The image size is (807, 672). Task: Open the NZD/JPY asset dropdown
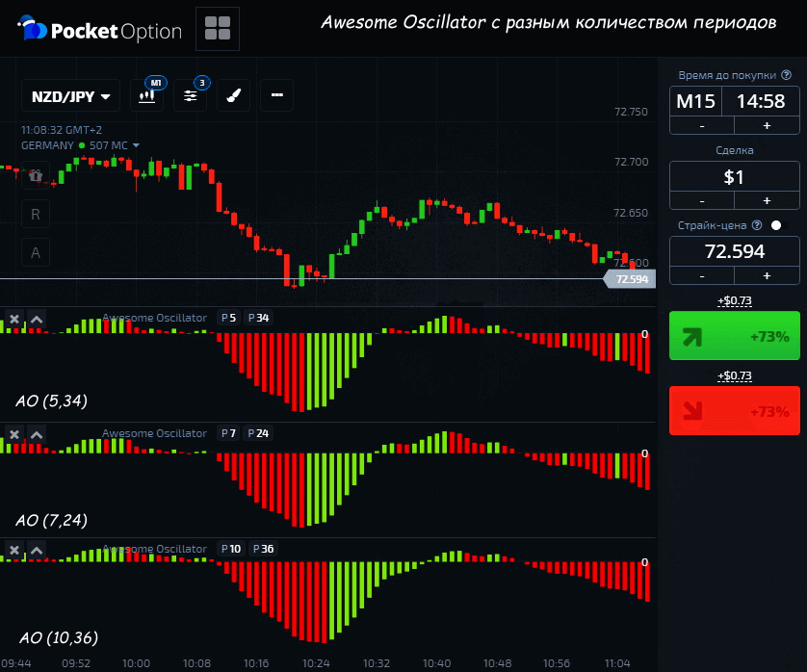click(x=71, y=95)
